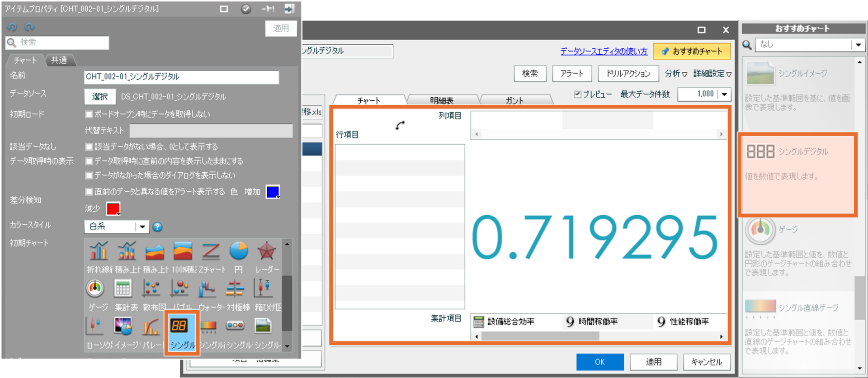Screen dimensions: 868x378
Task: Toggle 該当データがない場合、0として表示する checkbox
Action: click(x=89, y=146)
